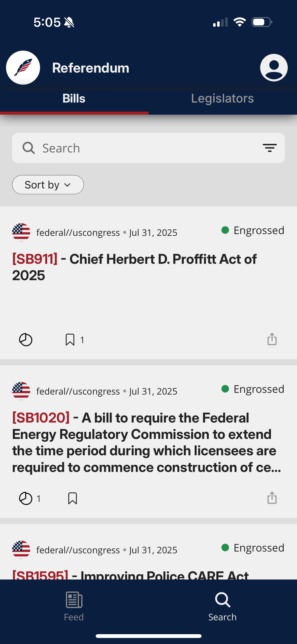The height and width of the screenshot is (644, 297).
Task: Open the user profile icon
Action: pos(274,68)
